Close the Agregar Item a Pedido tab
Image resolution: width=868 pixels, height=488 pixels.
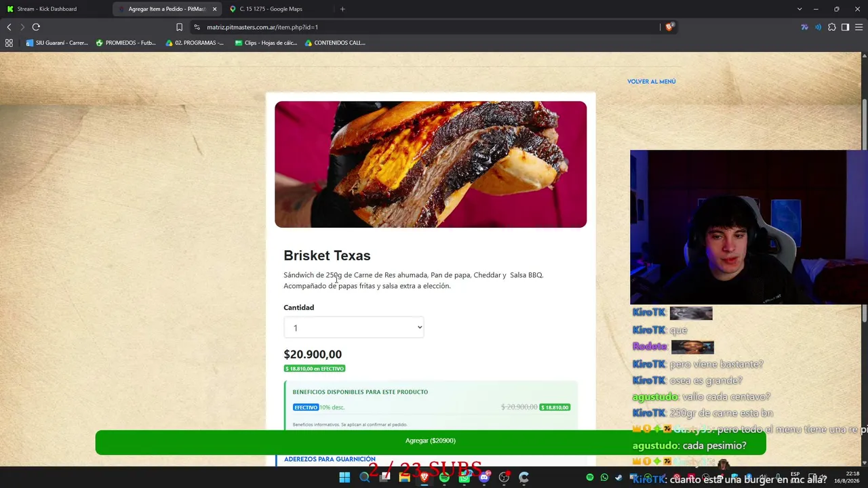click(214, 9)
